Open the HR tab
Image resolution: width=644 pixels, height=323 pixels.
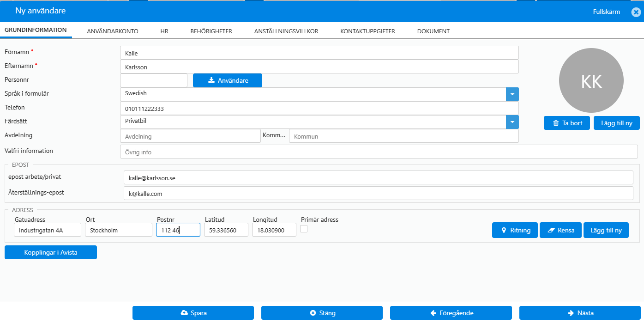tap(164, 31)
